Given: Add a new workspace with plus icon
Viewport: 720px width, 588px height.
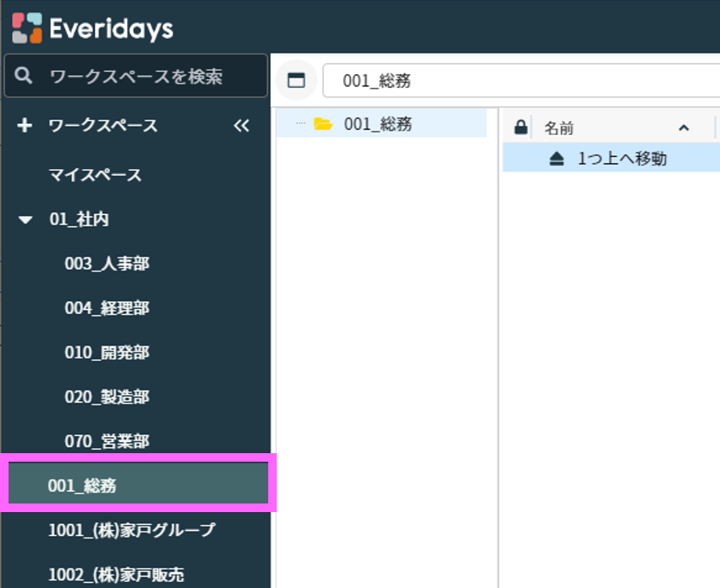Looking at the screenshot, I should [x=25, y=125].
